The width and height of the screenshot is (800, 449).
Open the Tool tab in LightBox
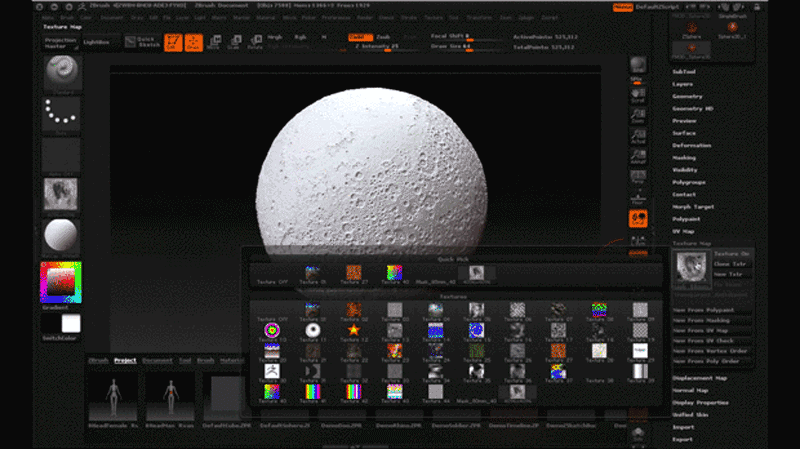pyautogui.click(x=185, y=360)
